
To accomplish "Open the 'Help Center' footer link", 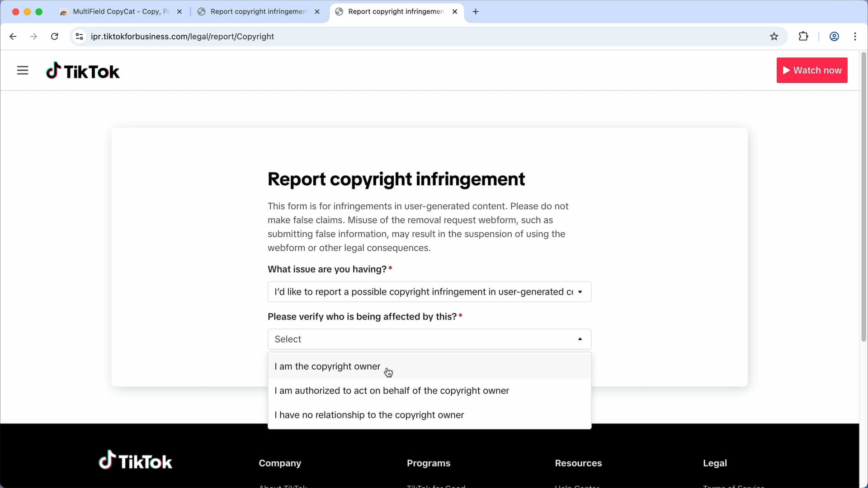I will (x=577, y=487).
